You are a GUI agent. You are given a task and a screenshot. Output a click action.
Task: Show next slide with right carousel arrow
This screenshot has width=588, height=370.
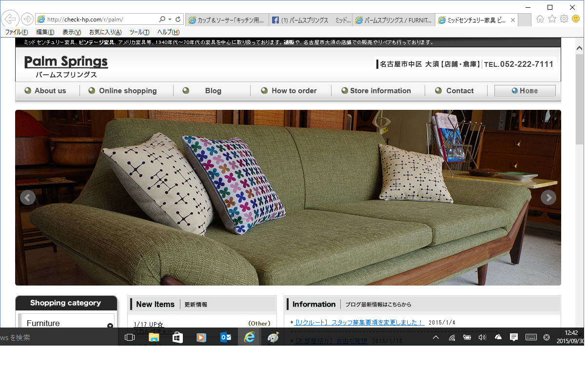tap(549, 198)
